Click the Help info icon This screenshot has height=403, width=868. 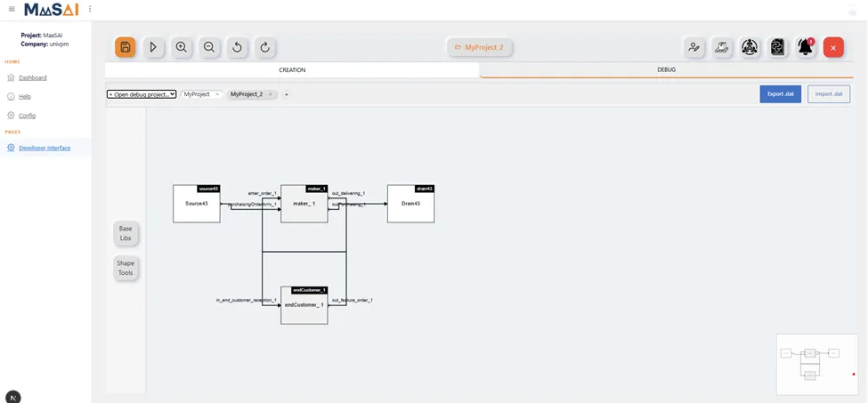point(11,96)
